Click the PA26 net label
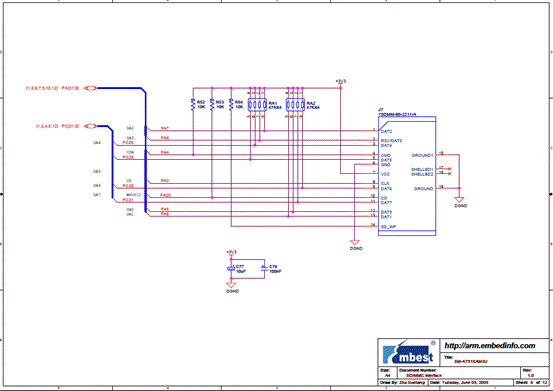This screenshot has height=391, width=553. pos(165,195)
